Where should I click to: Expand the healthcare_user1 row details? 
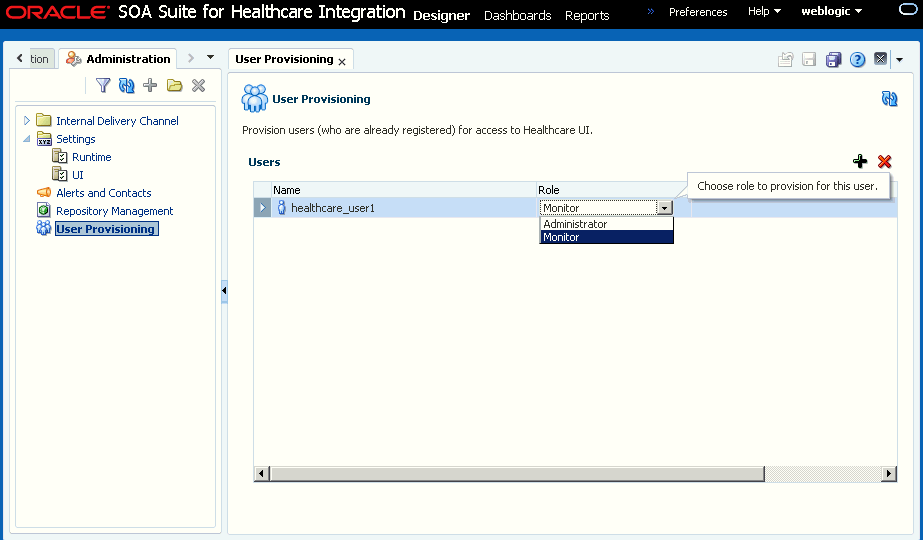263,207
